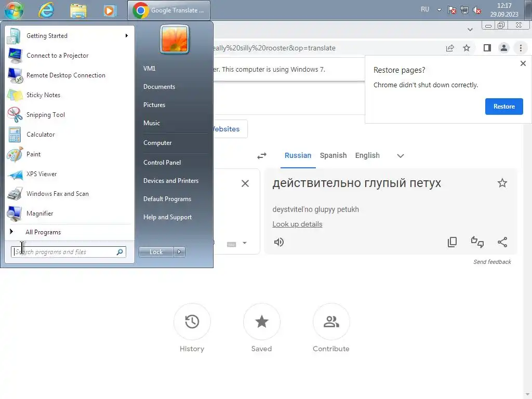This screenshot has width=532, height=399.
Task: Share translation icon
Action: (x=502, y=242)
